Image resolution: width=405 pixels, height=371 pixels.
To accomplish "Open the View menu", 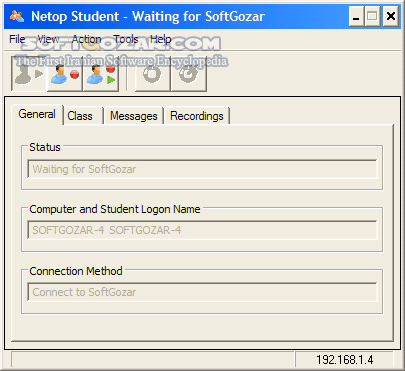I will (48, 39).
